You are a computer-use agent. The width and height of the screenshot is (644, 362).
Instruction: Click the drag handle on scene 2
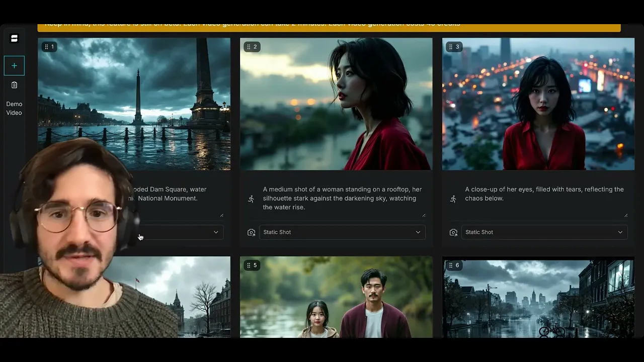click(248, 47)
